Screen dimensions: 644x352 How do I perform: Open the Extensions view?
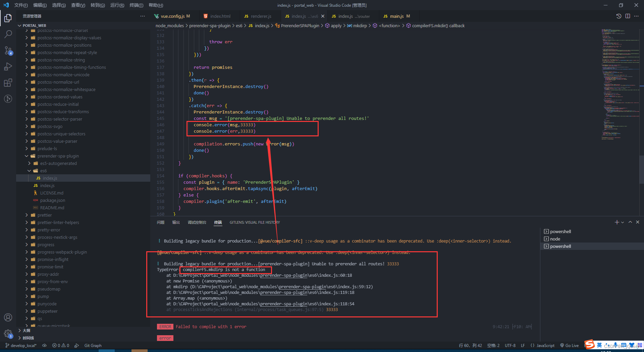8,83
